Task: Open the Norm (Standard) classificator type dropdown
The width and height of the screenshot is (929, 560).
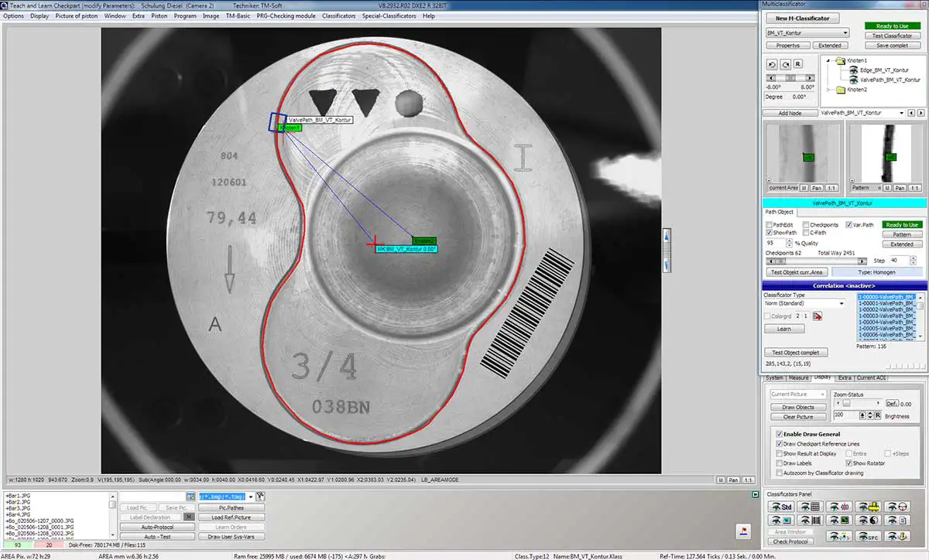Action: coord(804,303)
